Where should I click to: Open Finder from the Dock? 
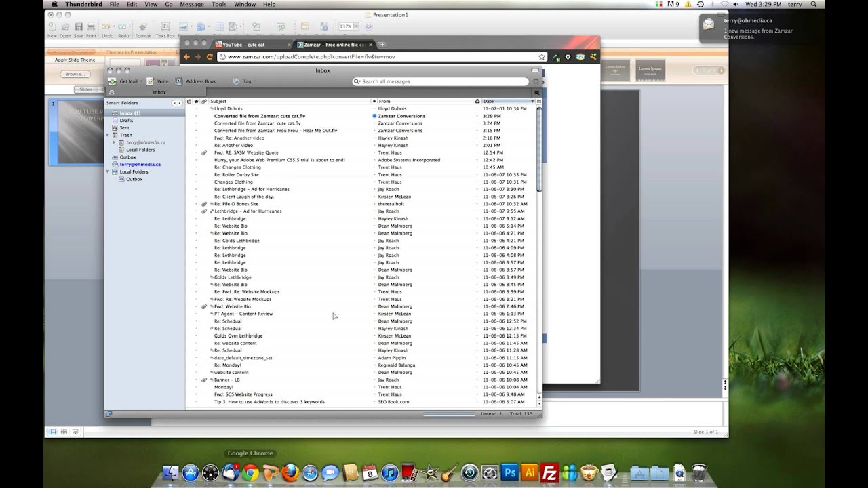171,472
